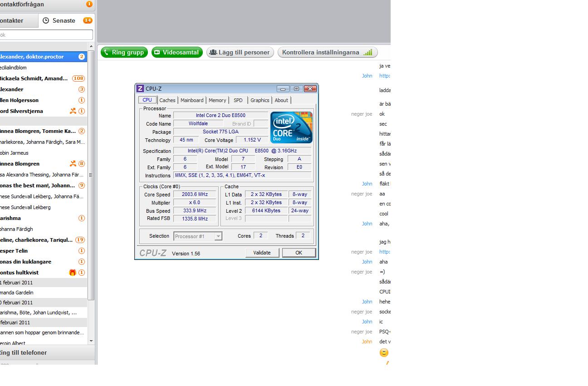
Task: Open the Robin Jarmeus conversation
Action: (x=44, y=153)
